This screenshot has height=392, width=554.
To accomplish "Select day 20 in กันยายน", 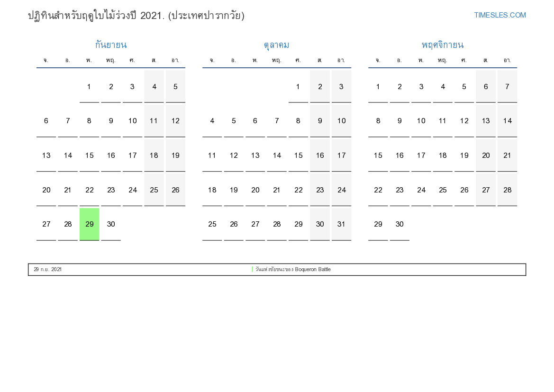I will pyautogui.click(x=46, y=190).
